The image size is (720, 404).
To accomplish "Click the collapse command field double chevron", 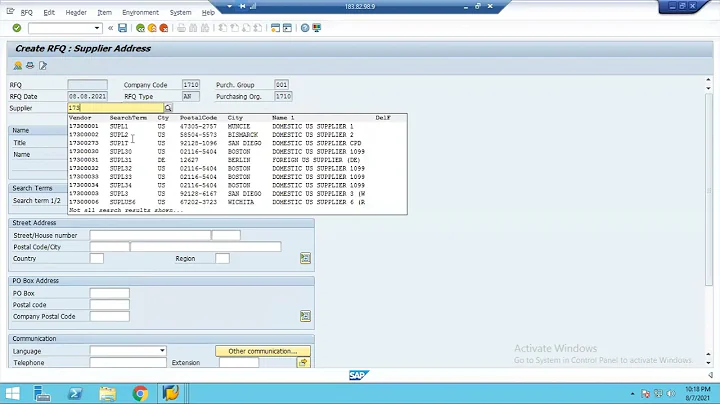I will tap(110, 28).
